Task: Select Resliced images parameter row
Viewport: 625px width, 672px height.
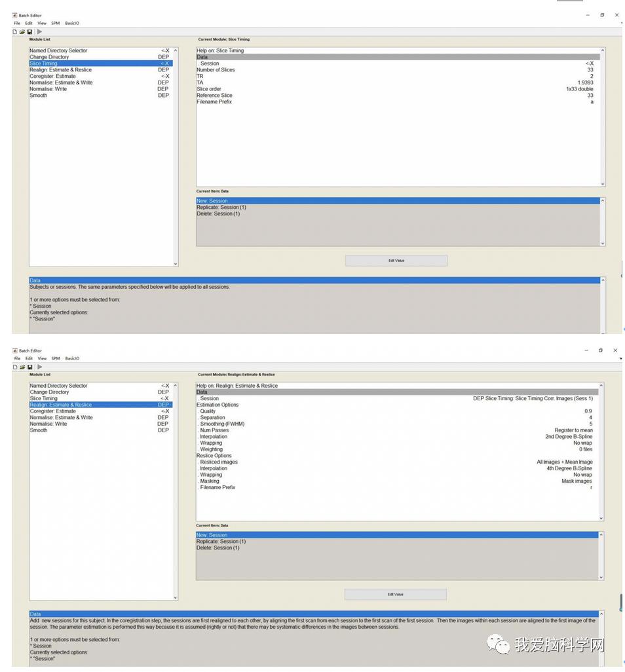Action: 397,462
